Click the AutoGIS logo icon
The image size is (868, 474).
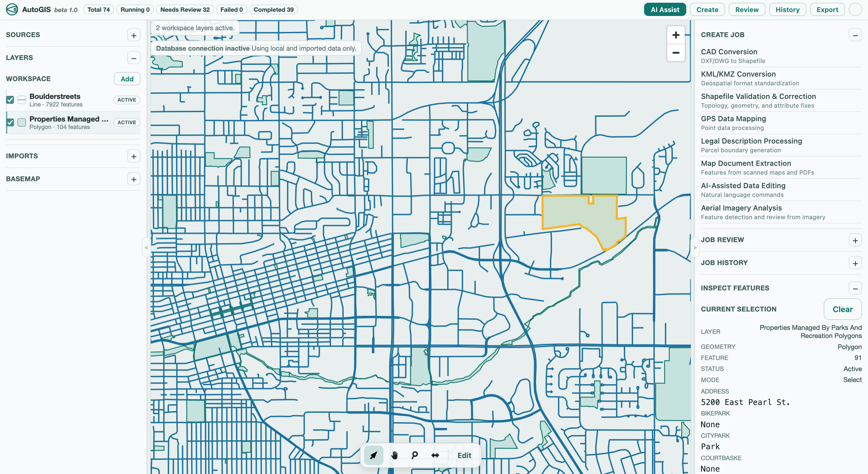pyautogui.click(x=12, y=9)
